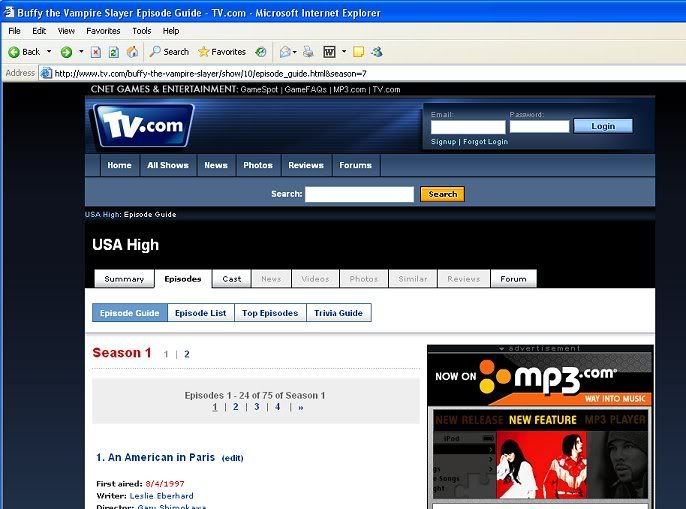Select the Episode Guide sub-tab
686x509 pixels.
[130, 313]
